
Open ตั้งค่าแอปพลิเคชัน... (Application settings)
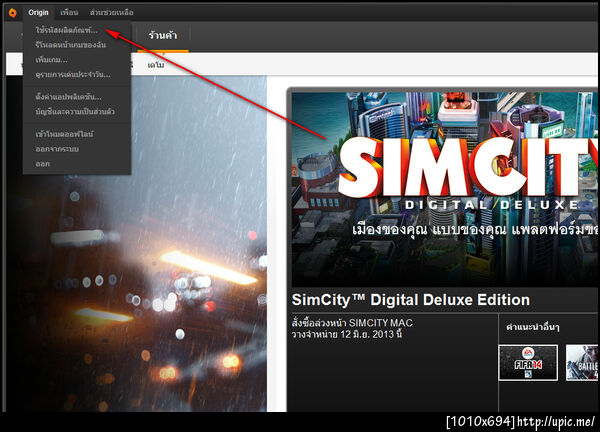(x=68, y=97)
